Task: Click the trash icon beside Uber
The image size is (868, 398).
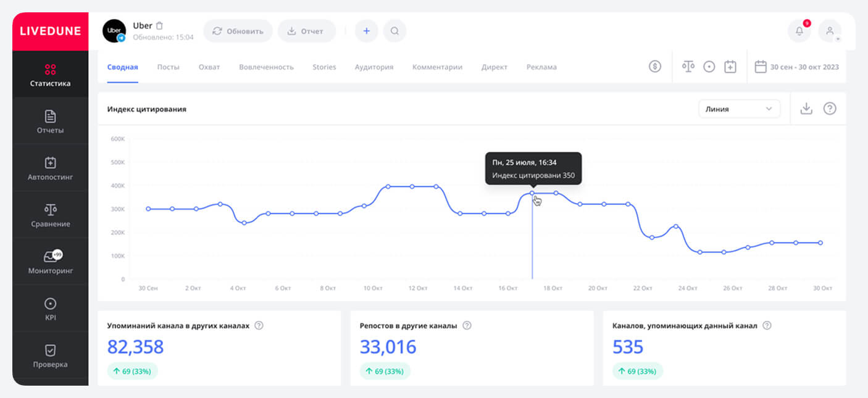Action: (x=159, y=26)
